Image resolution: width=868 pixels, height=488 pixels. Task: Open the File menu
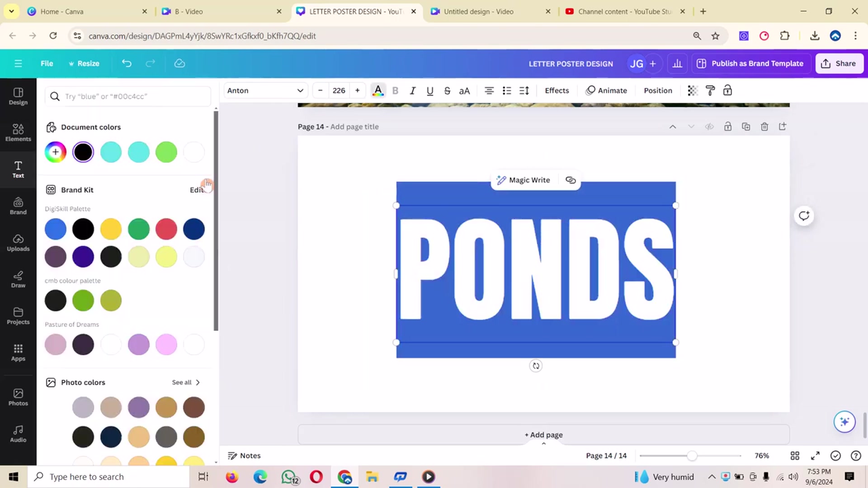tap(47, 63)
